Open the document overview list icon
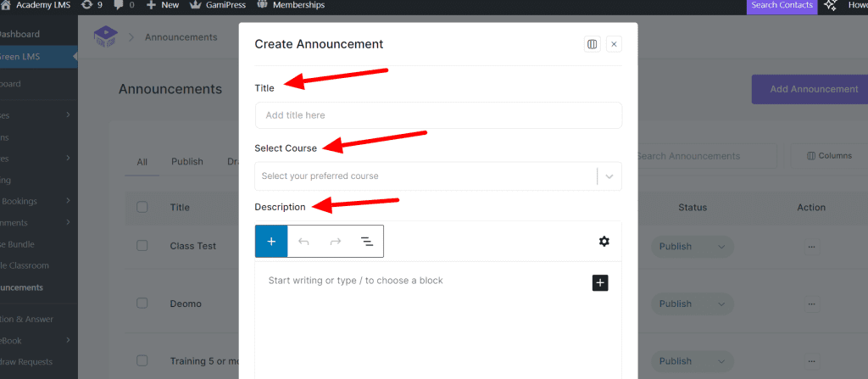 coord(367,241)
